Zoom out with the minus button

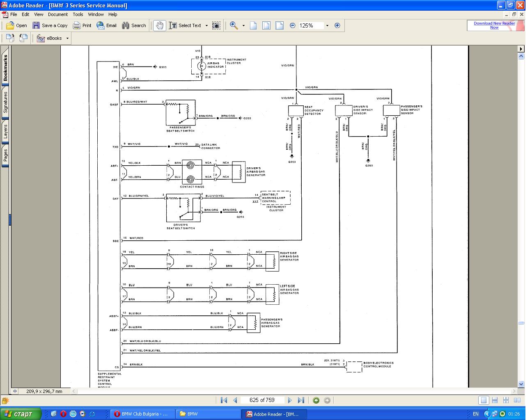(x=292, y=25)
